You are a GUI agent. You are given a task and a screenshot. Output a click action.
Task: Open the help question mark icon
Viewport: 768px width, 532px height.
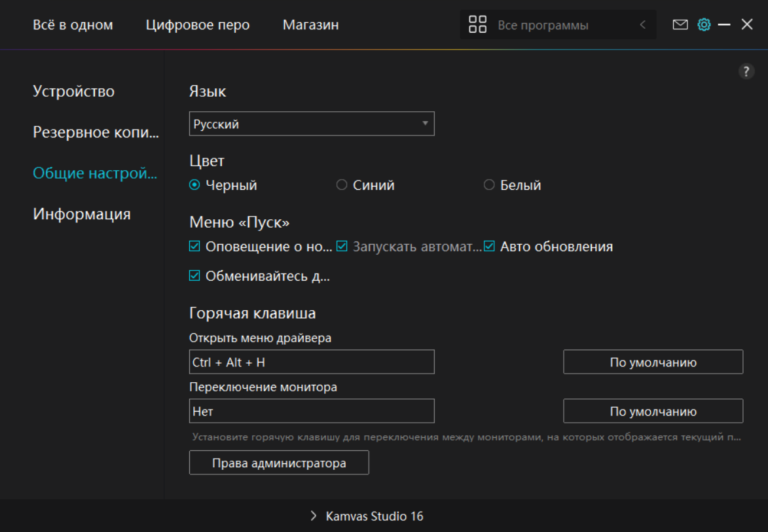tap(746, 72)
